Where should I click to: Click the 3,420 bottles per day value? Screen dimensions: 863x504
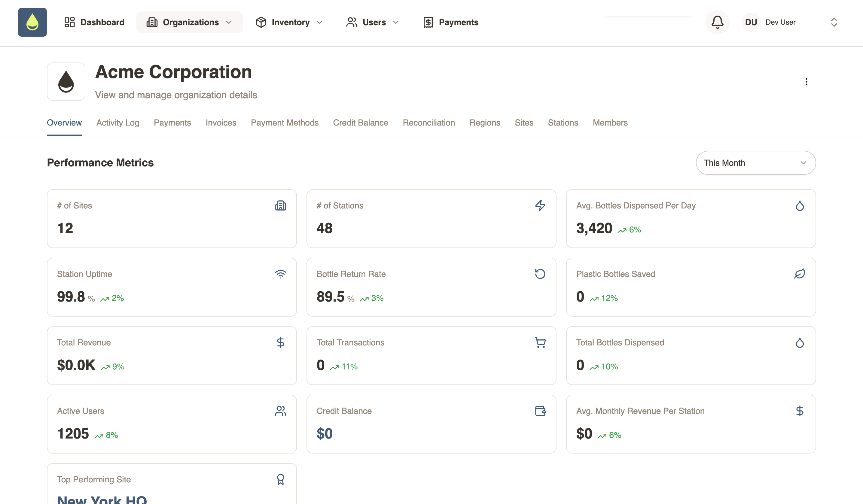point(594,228)
